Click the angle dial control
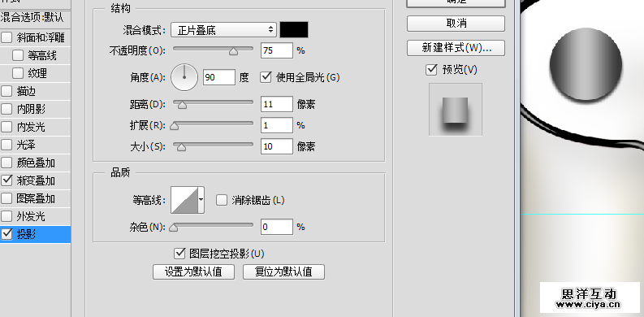 (x=184, y=77)
